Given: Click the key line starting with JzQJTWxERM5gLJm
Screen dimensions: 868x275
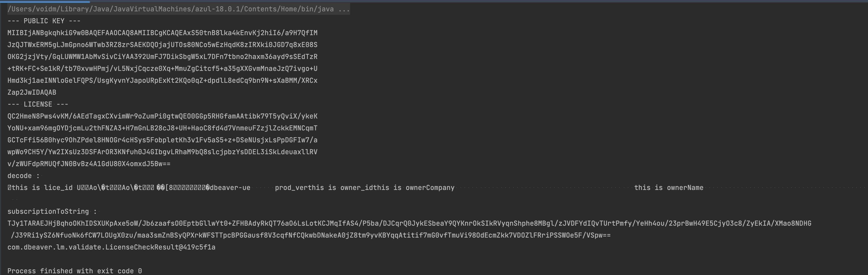Looking at the screenshot, I should (x=162, y=45).
